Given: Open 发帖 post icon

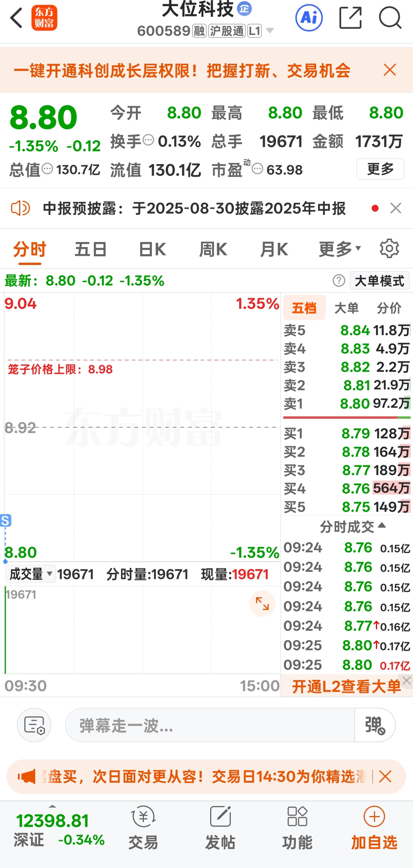Looking at the screenshot, I should coord(220,828).
